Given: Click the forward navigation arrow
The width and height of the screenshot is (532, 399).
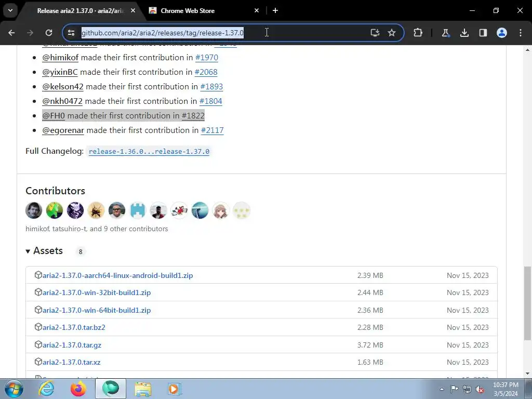Looking at the screenshot, I should coord(30,33).
